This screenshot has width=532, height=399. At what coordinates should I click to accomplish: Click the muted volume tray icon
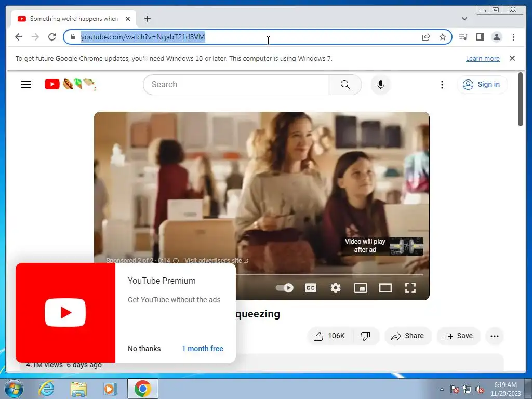coord(480,389)
